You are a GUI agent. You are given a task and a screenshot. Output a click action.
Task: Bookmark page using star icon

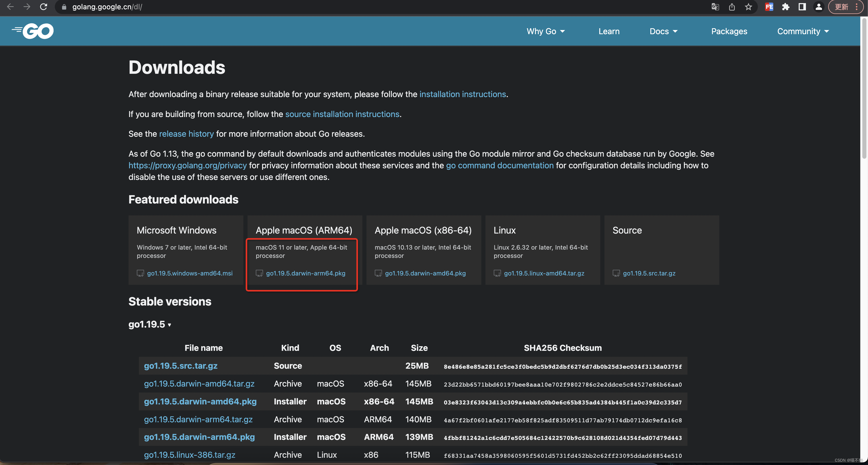[x=749, y=7]
